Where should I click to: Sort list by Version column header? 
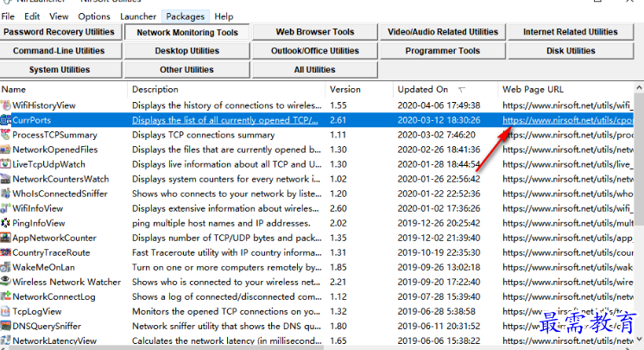359,89
